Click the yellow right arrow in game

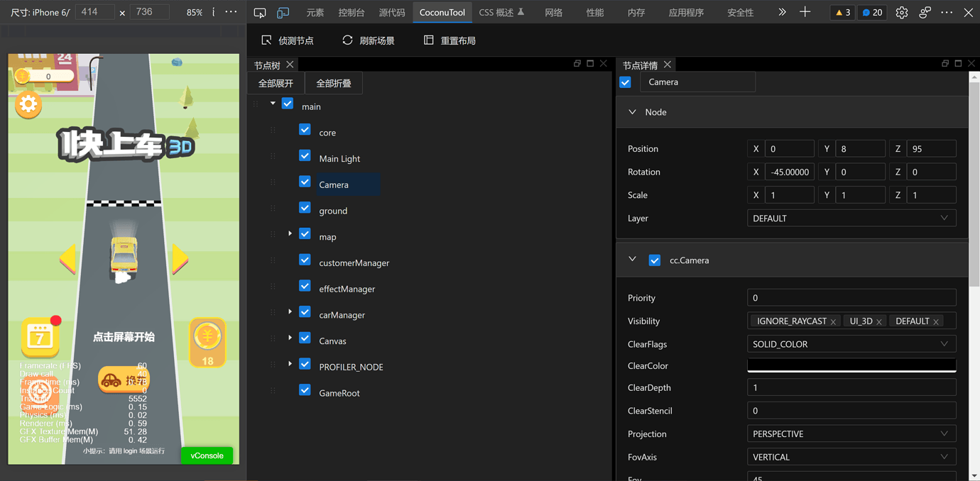180,259
